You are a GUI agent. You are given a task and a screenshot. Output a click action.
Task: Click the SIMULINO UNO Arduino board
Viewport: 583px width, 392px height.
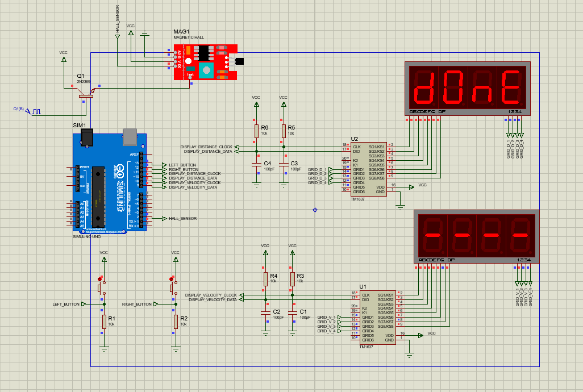coord(110,182)
